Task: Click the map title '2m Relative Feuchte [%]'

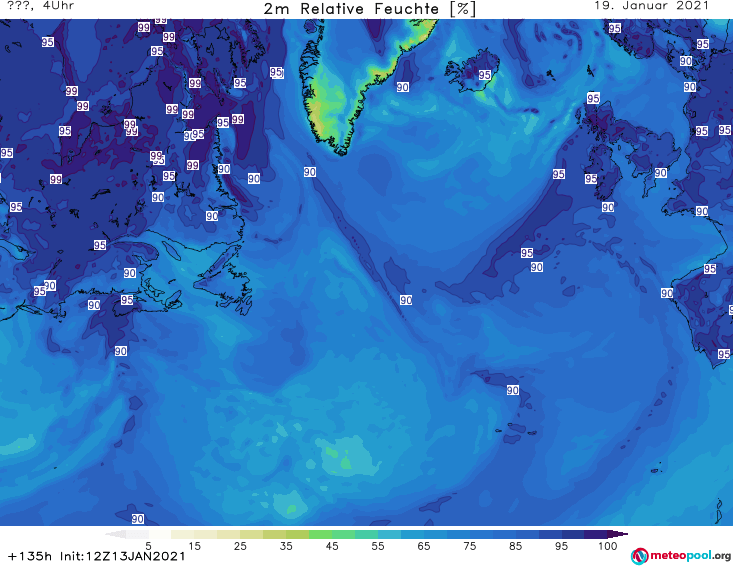Action: pos(370,9)
